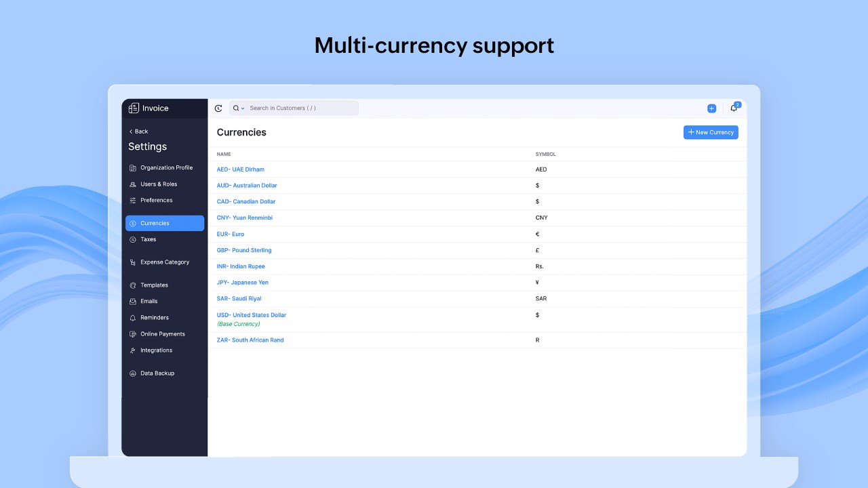Open Expense Category settings
The image size is (868, 488).
tap(165, 262)
